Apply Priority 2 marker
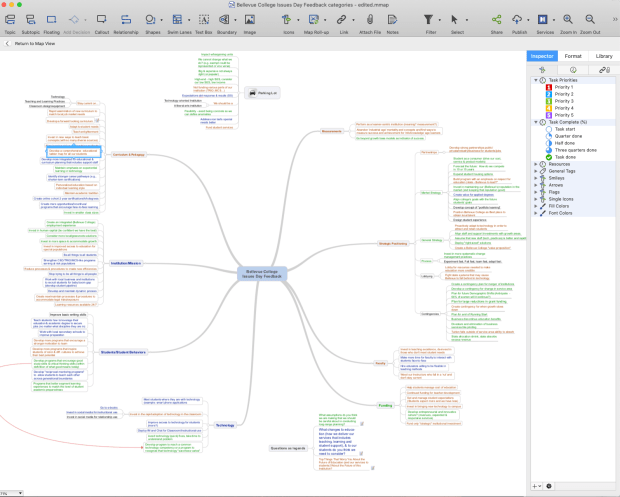Viewport: 620px width, 497px height. pos(560,94)
